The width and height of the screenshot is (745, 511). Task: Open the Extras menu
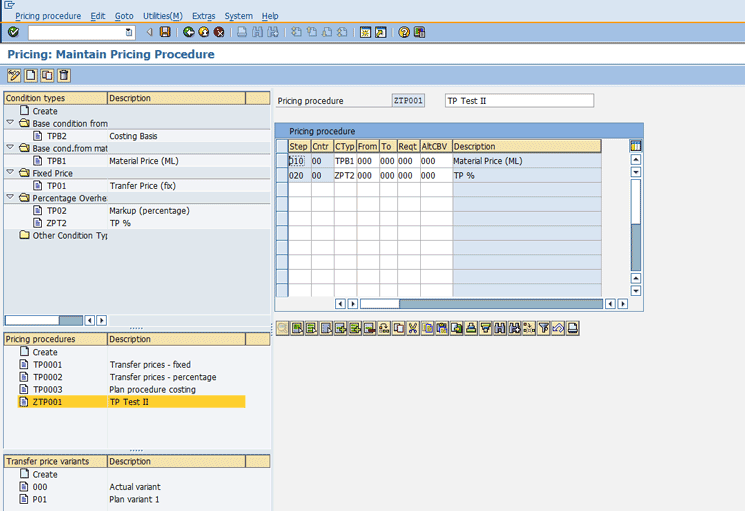coord(203,16)
